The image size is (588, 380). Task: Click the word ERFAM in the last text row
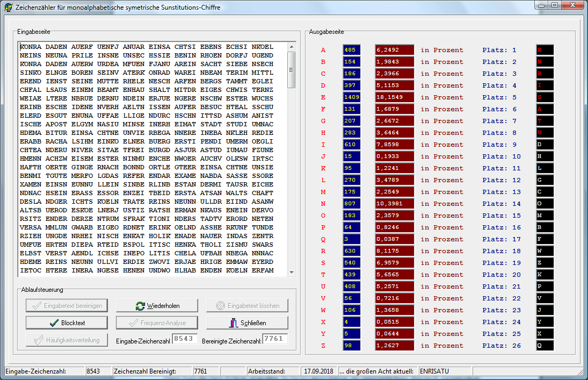tap(263, 270)
